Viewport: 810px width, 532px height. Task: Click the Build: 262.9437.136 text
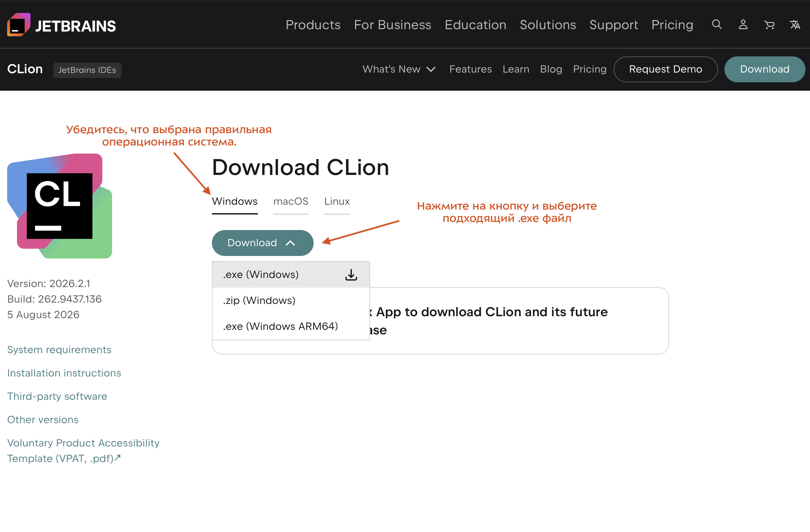54,299
